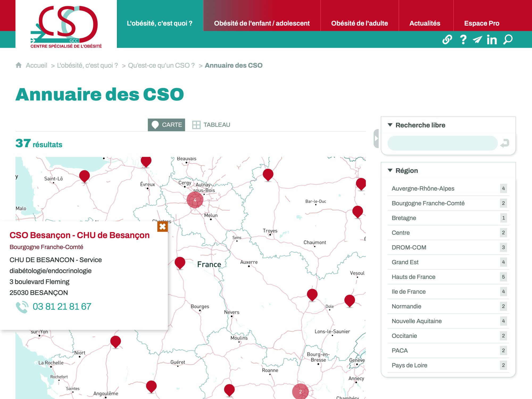Close the CSO Besançon info popup
The height and width of the screenshot is (399, 532).
pos(162,227)
